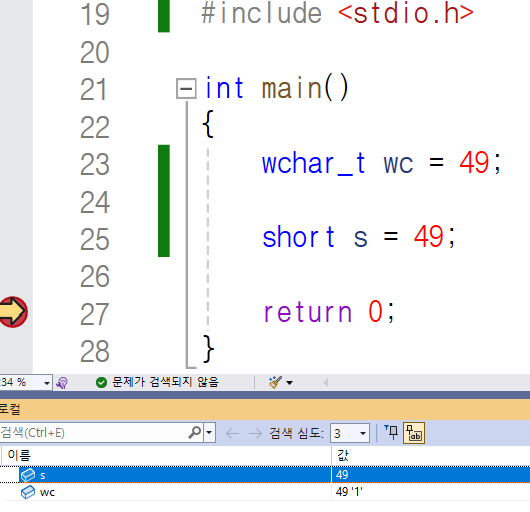
Task: Click the value cell '49' for s
Action: [342, 475]
